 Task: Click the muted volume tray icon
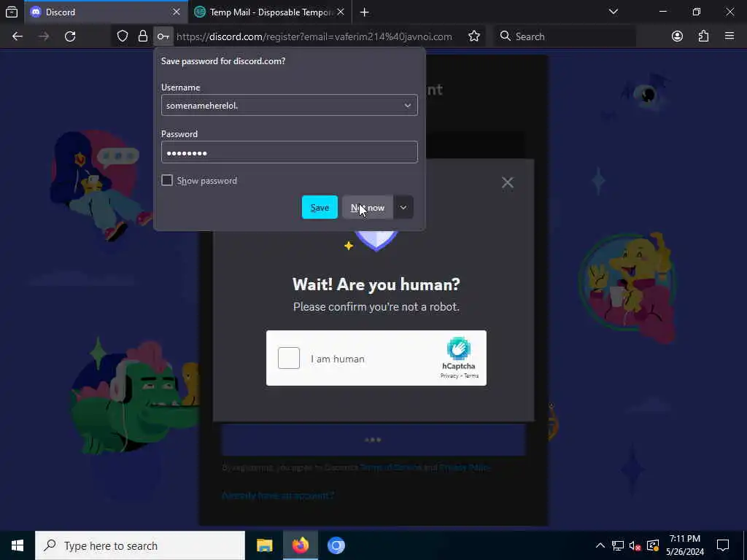(635, 545)
